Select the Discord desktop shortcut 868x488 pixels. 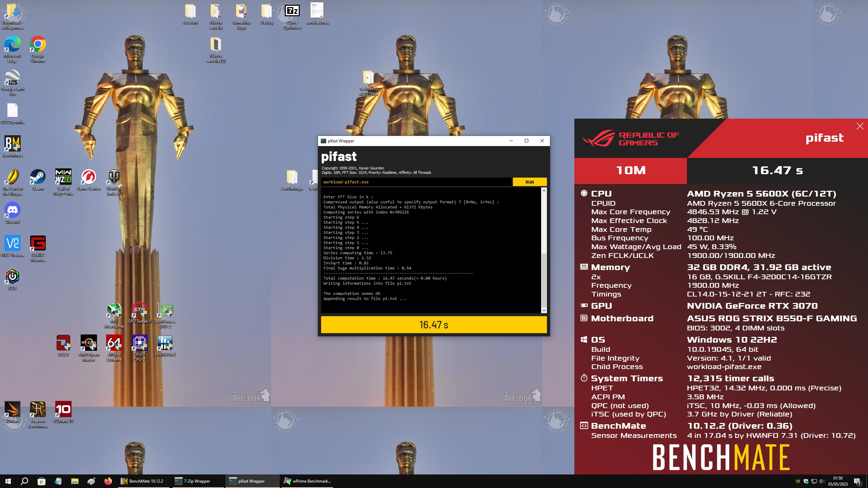tap(13, 213)
